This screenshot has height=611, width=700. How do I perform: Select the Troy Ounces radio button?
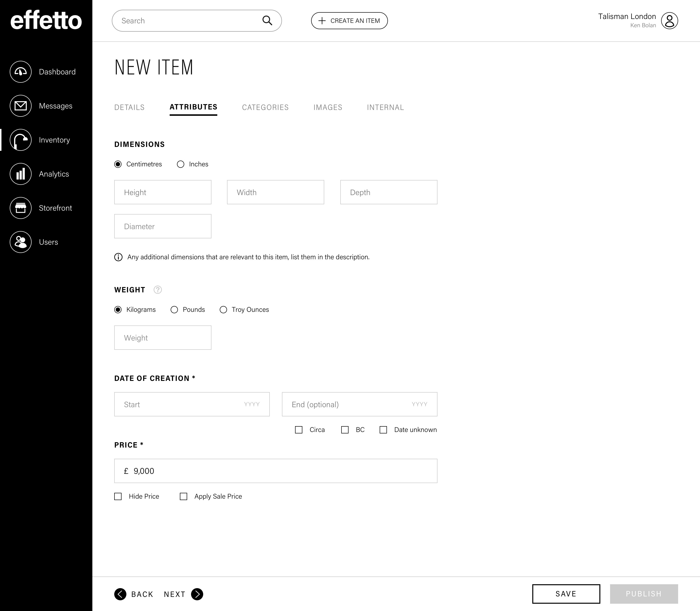click(x=223, y=310)
